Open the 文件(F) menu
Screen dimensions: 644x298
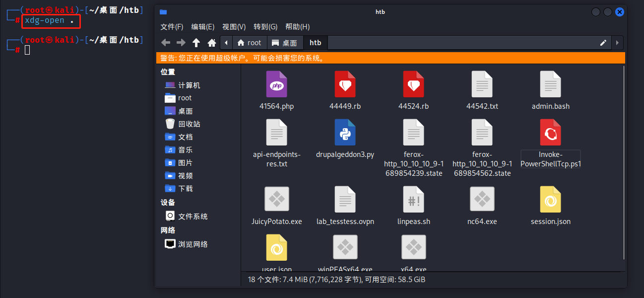coord(172,27)
